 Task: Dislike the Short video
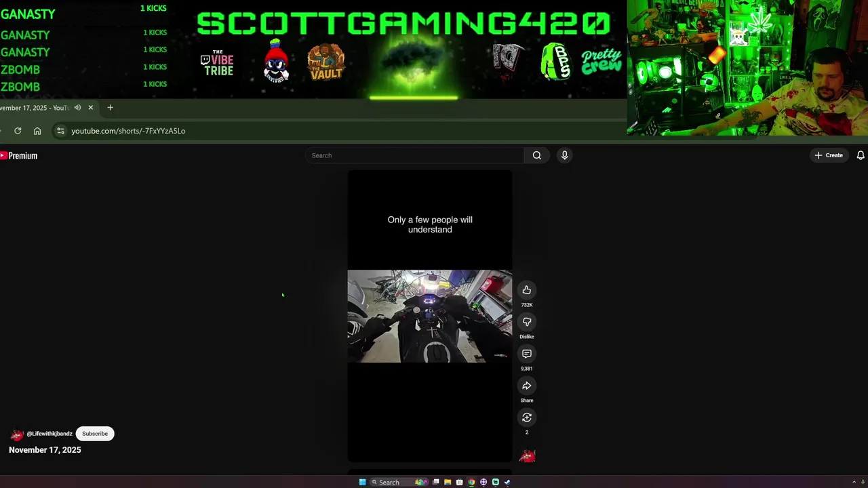click(x=527, y=322)
